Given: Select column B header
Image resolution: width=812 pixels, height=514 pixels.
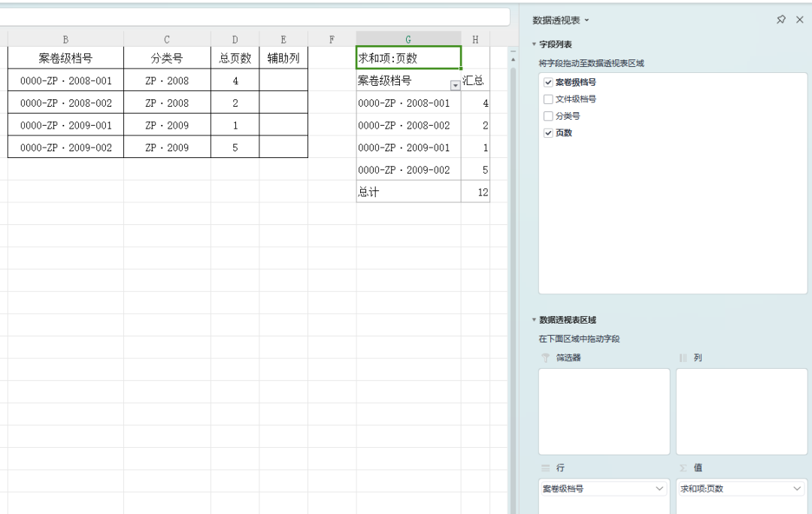Looking at the screenshot, I should [65, 39].
